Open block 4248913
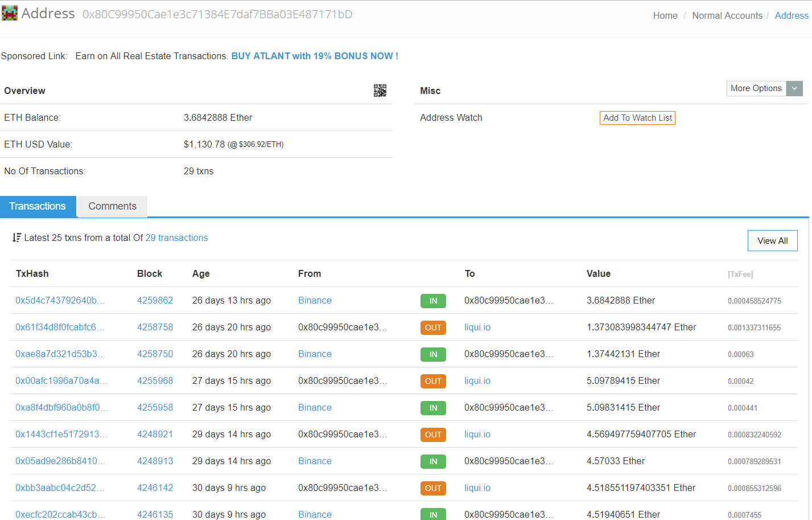 pos(155,461)
